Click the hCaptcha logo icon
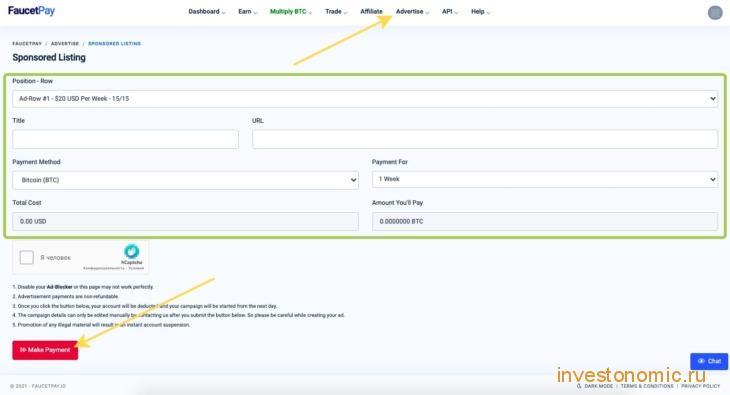The height and width of the screenshot is (395, 730). 132,252
